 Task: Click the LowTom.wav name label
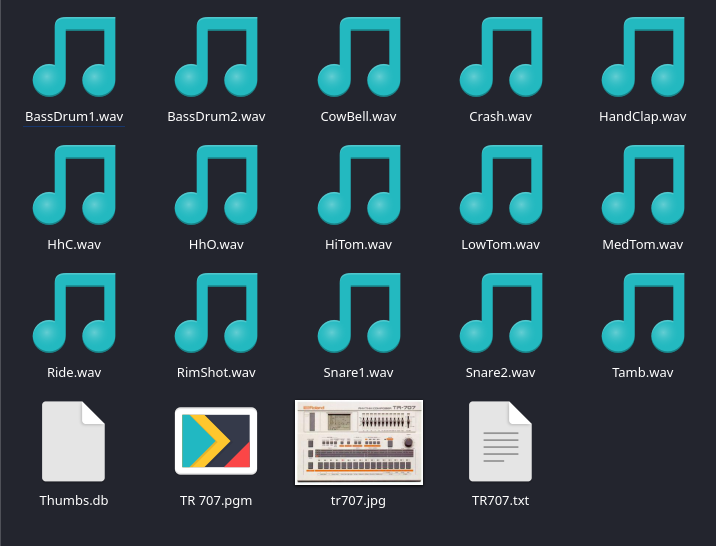pos(500,245)
